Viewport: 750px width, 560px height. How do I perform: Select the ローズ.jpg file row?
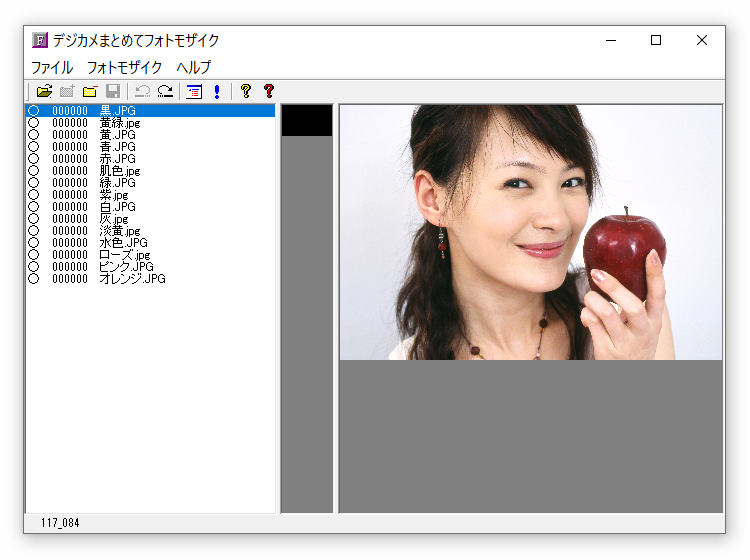click(151, 254)
